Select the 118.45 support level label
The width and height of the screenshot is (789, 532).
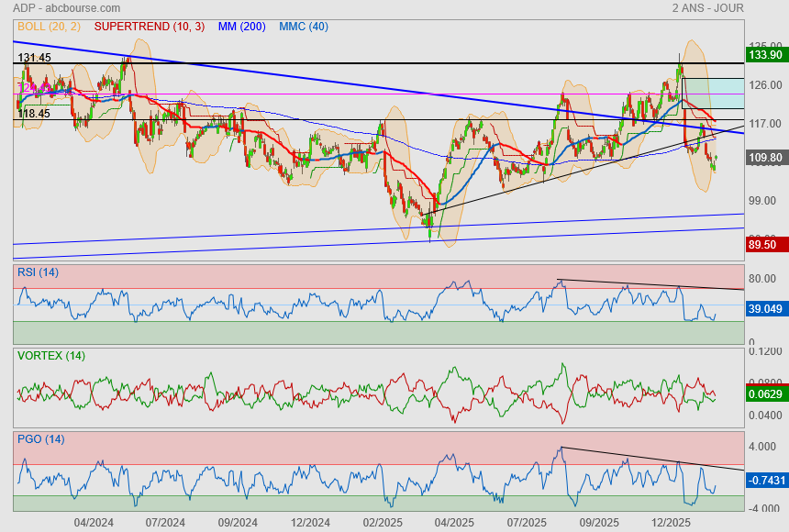click(34, 114)
